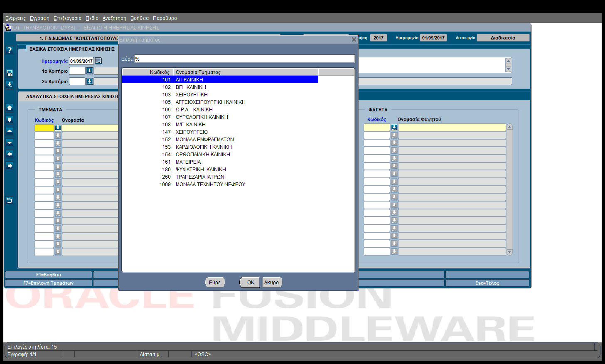Image resolution: width=605 pixels, height=364 pixels.
Task: Close the Επιλογή Τμήματος dialog
Action: point(354,39)
